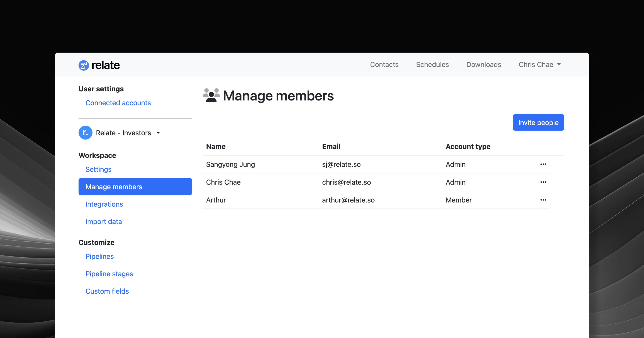Open Pipelines customization

click(x=99, y=256)
